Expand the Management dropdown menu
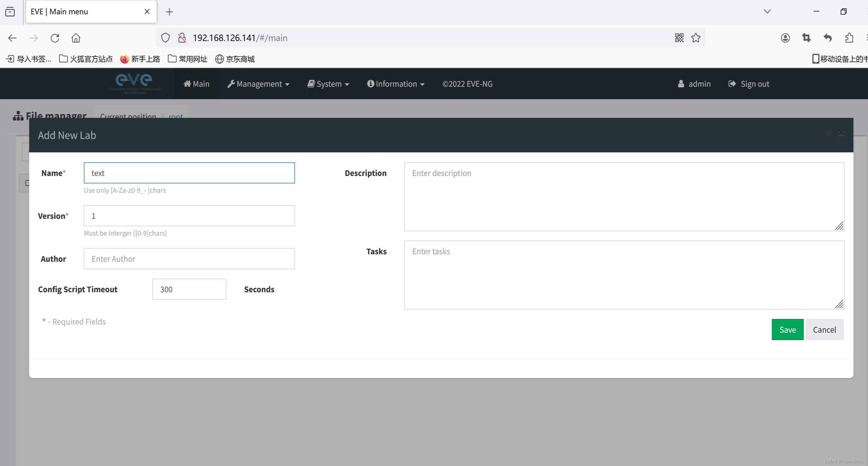 (x=258, y=84)
